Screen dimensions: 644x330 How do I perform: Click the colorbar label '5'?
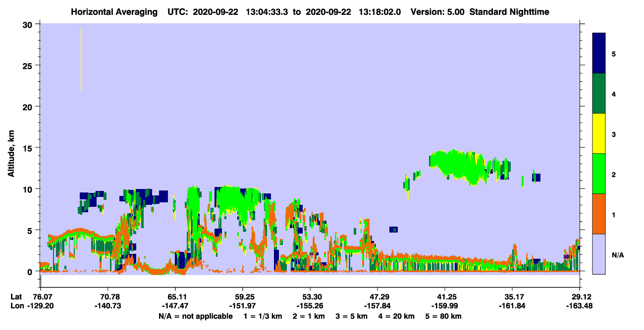[613, 53]
